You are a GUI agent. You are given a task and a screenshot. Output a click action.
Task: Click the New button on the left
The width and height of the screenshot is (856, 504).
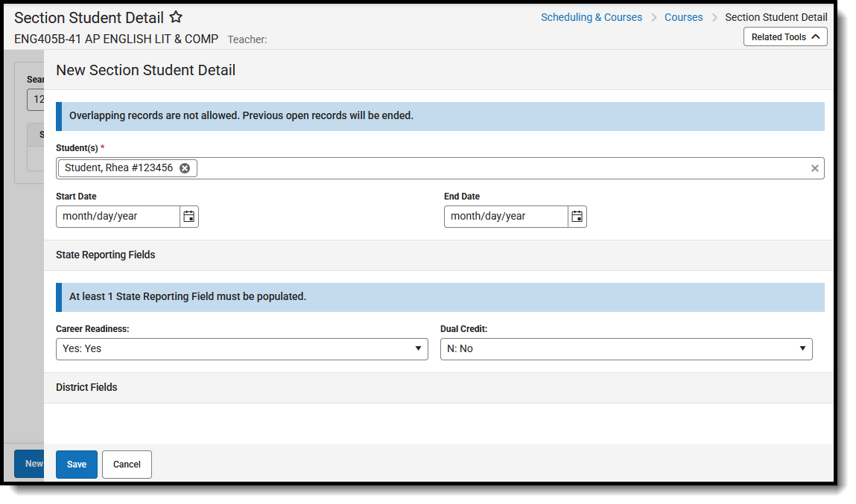click(31, 463)
